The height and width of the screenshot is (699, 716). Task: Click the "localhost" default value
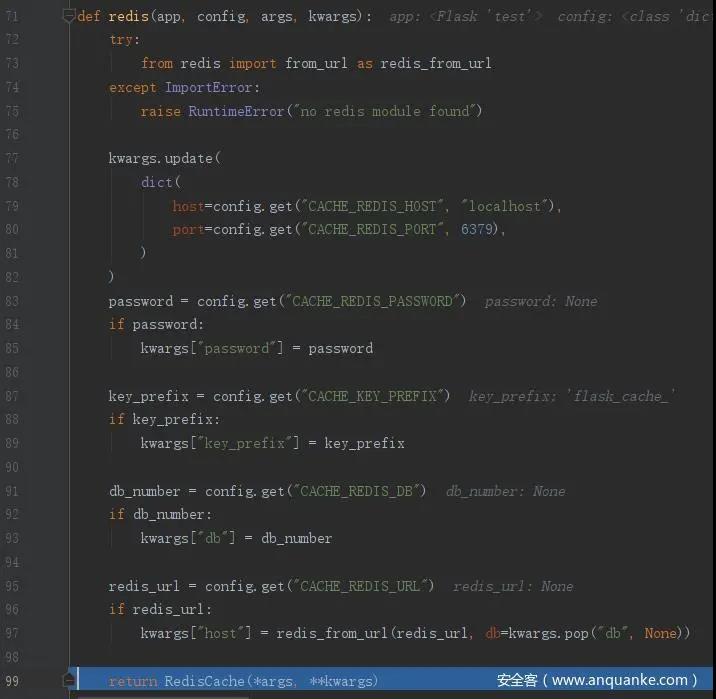point(504,206)
